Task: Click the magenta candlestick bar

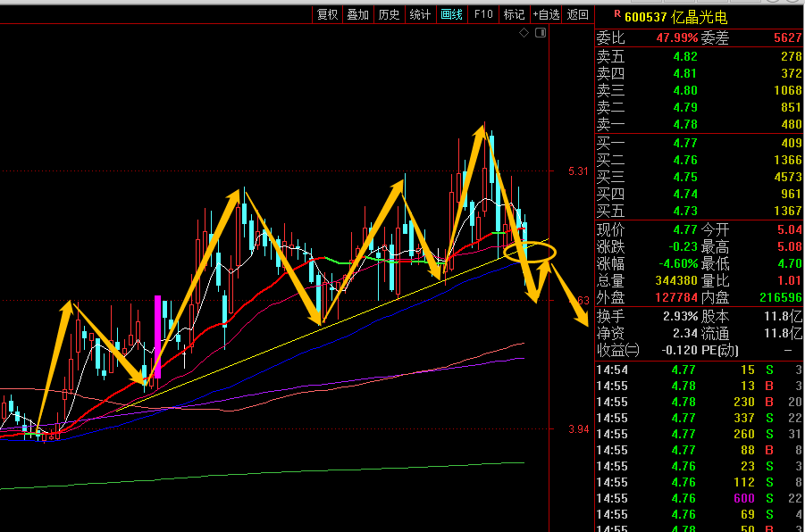Action: [x=158, y=337]
